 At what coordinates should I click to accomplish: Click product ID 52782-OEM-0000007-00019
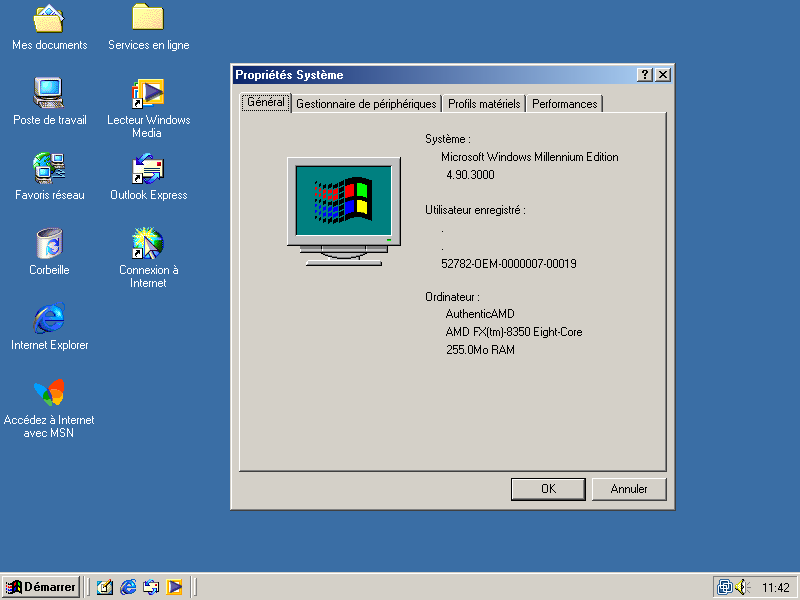point(509,264)
